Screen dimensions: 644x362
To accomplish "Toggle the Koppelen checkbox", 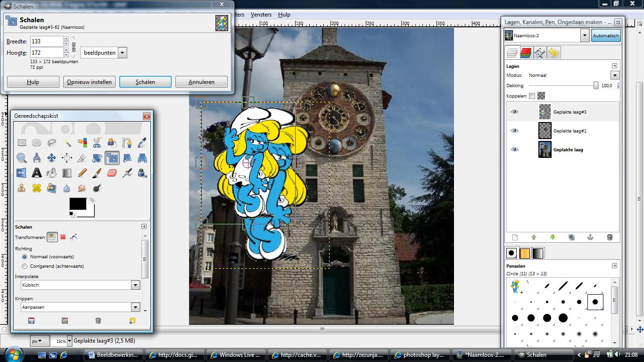I will 532,96.
